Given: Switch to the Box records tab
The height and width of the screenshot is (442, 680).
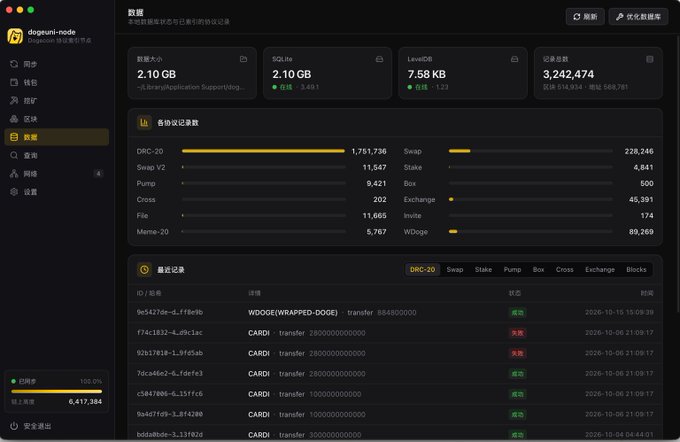Looking at the screenshot, I should 538,269.
